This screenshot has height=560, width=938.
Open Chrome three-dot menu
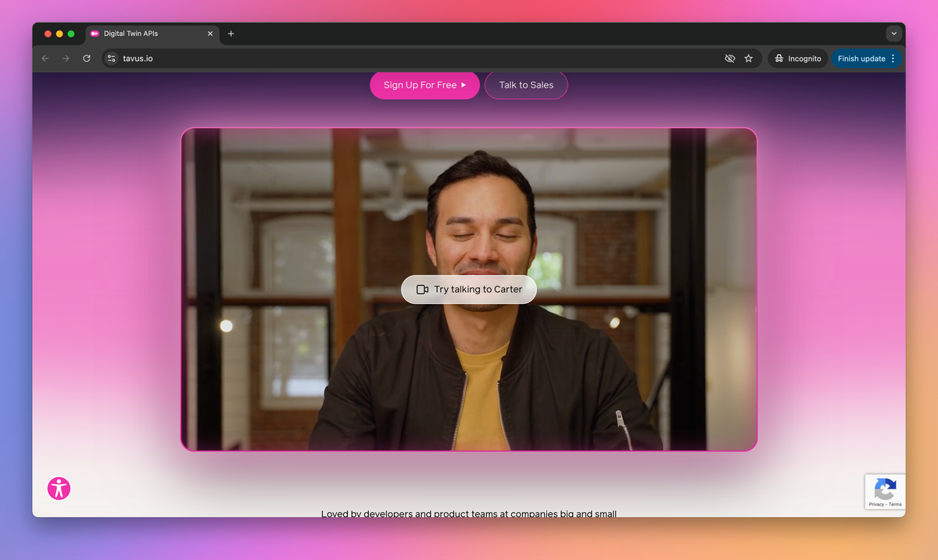(893, 59)
